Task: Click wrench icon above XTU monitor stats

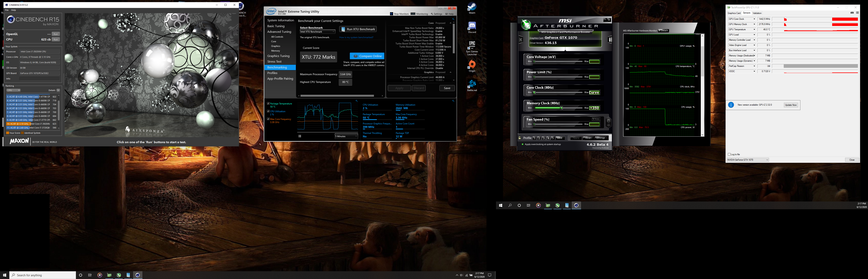Action: point(453,100)
